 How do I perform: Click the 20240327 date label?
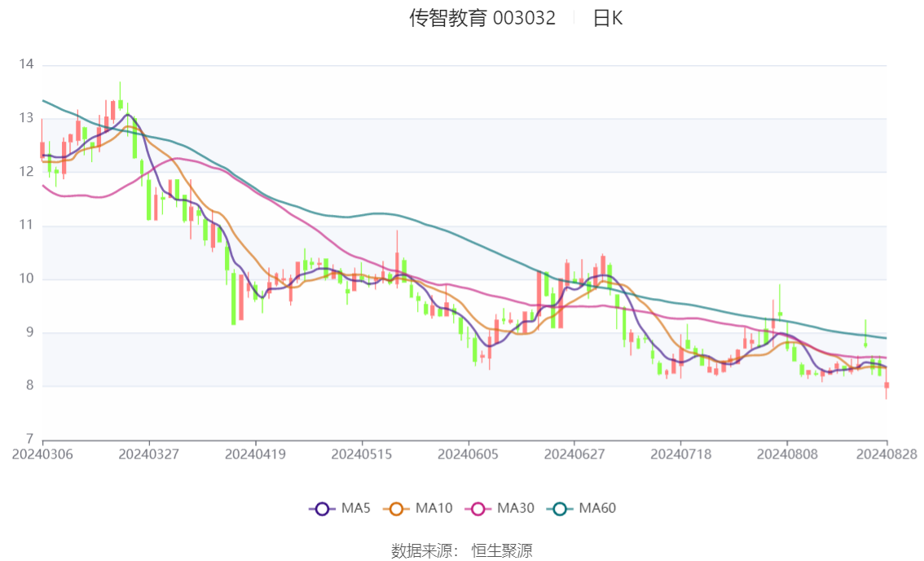[148, 454]
